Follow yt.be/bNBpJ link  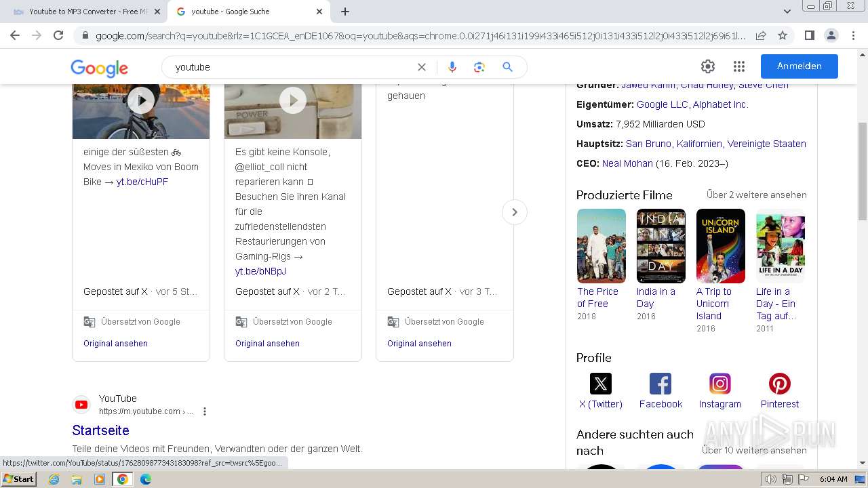point(260,271)
